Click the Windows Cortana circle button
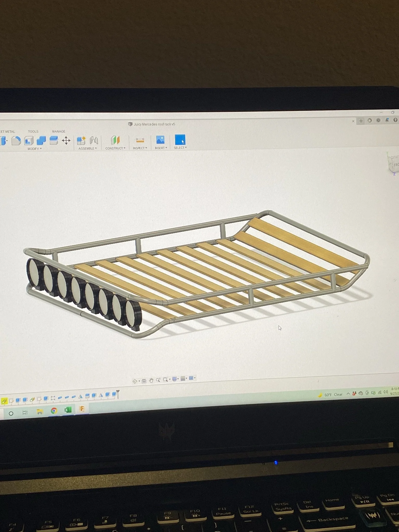The height and width of the screenshot is (532, 399). click(11, 413)
